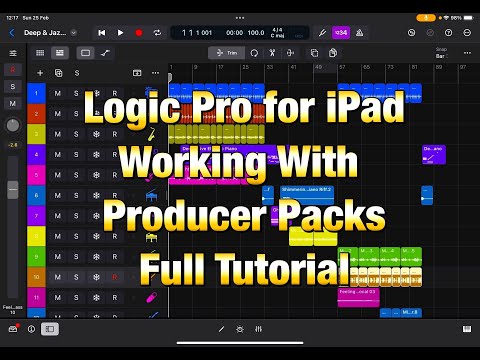Record-enable track 3
Viewport: 480px width, 360px height.
(x=115, y=134)
